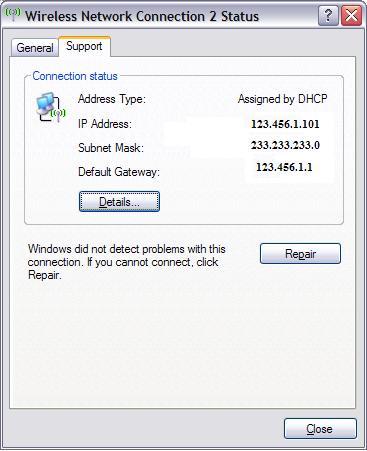This screenshot has height=451, width=367.
Task: Click the Wireless Network Connection 2 Status title
Action: coord(142,16)
